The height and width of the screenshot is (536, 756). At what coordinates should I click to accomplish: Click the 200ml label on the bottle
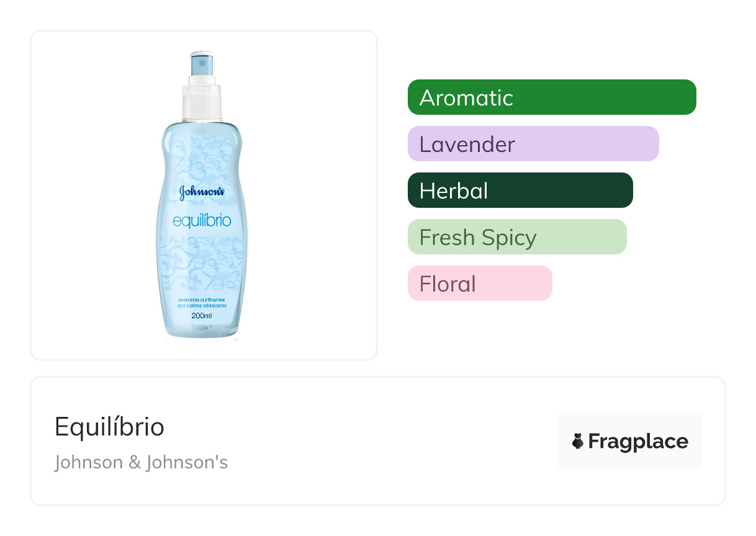202,315
